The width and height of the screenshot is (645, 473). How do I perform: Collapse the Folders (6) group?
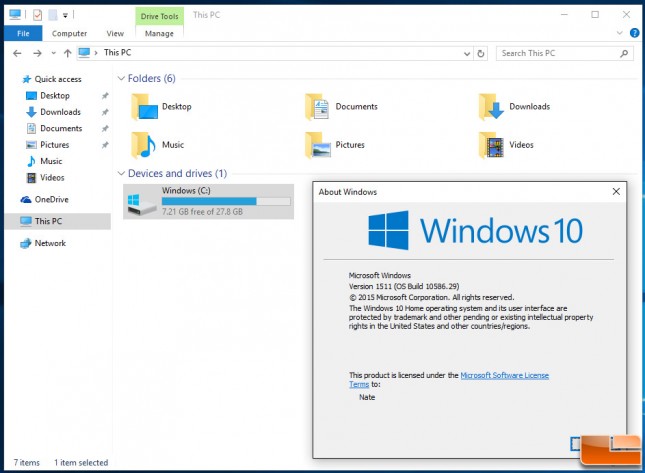click(x=121, y=78)
